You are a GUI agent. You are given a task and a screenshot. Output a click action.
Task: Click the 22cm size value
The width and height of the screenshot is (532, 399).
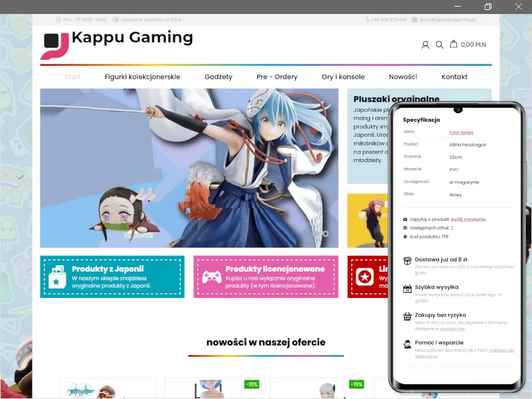click(x=456, y=158)
